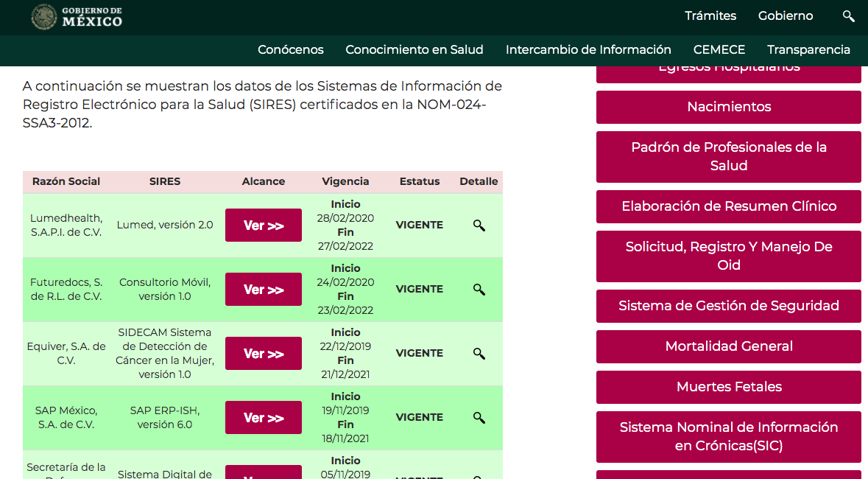Click the SAP México, S.A. de C.V. cell

point(66,417)
